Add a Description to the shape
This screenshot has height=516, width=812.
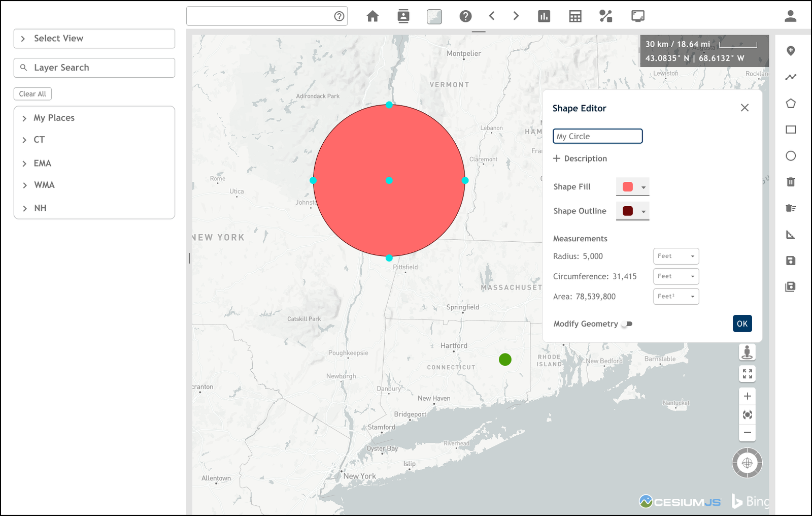coord(580,158)
